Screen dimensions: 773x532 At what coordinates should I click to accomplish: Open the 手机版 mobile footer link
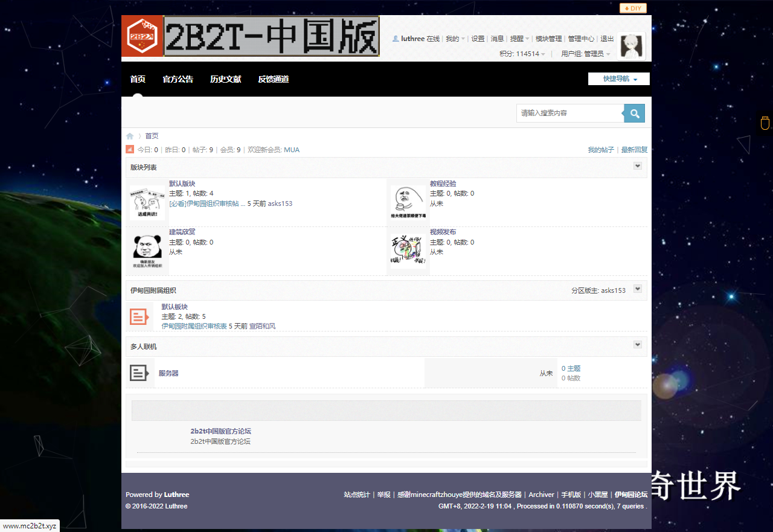tap(571, 495)
